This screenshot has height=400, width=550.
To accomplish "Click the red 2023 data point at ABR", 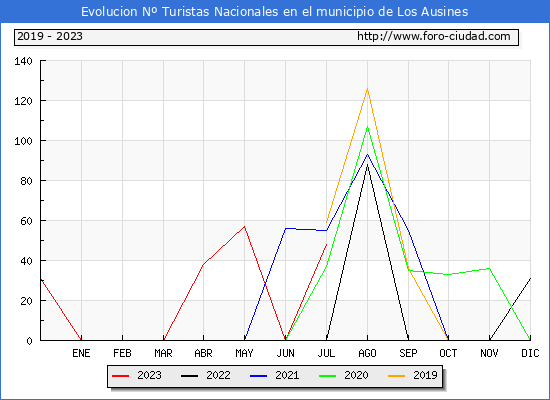I will click(203, 265).
